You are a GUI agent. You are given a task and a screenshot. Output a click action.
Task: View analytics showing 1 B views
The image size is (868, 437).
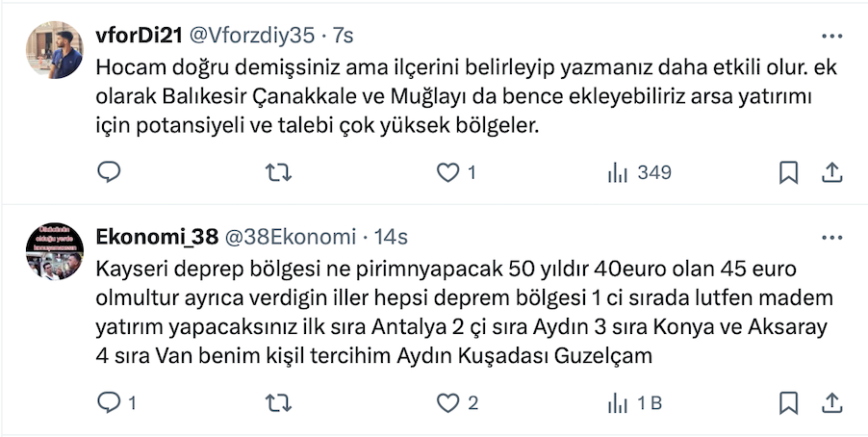click(634, 402)
